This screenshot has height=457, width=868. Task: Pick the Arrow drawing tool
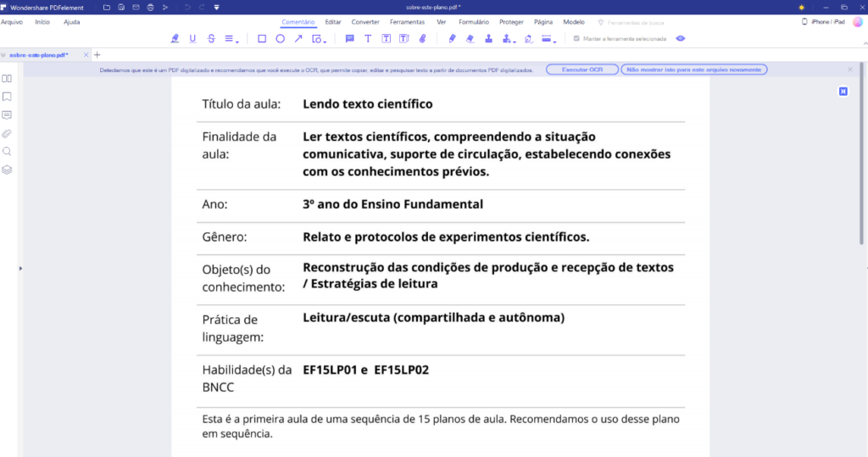pos(298,38)
